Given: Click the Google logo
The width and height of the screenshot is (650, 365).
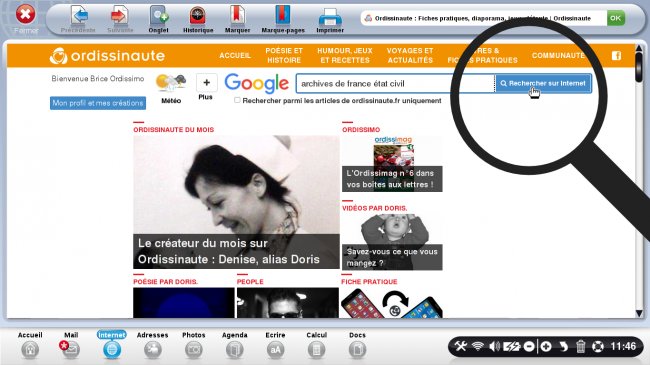Looking at the screenshot, I should (257, 84).
